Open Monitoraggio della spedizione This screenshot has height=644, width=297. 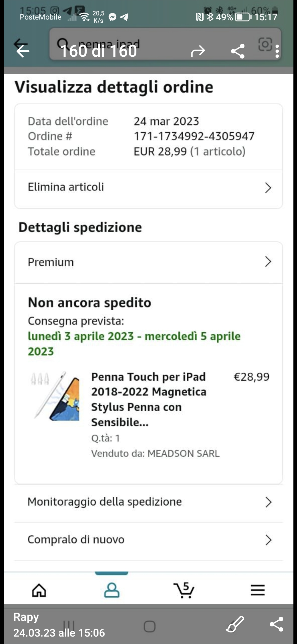point(148,502)
